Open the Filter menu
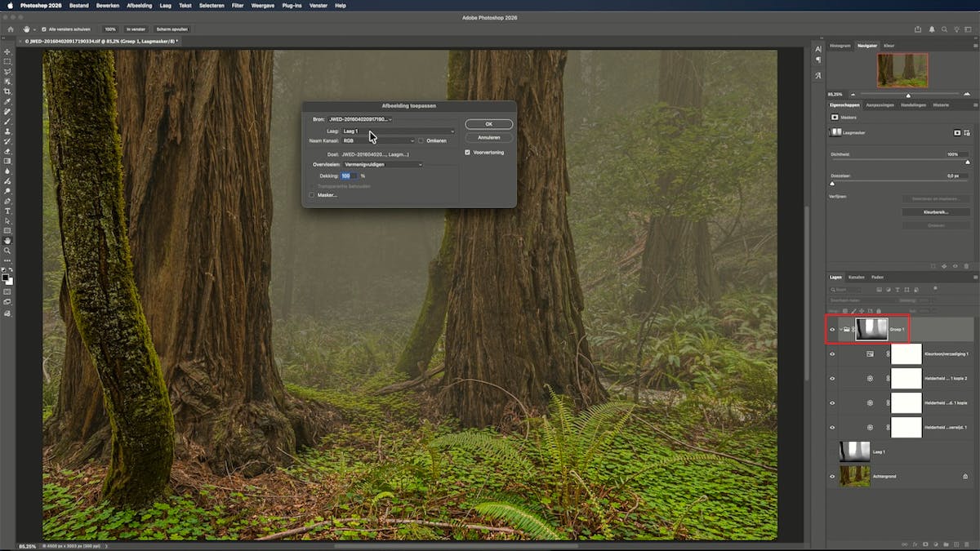 pos(238,5)
